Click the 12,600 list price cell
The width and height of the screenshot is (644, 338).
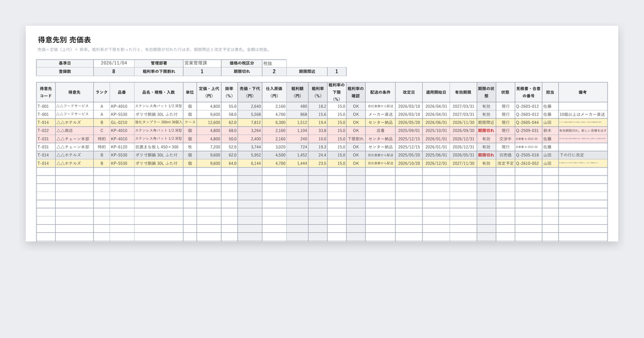(x=209, y=122)
